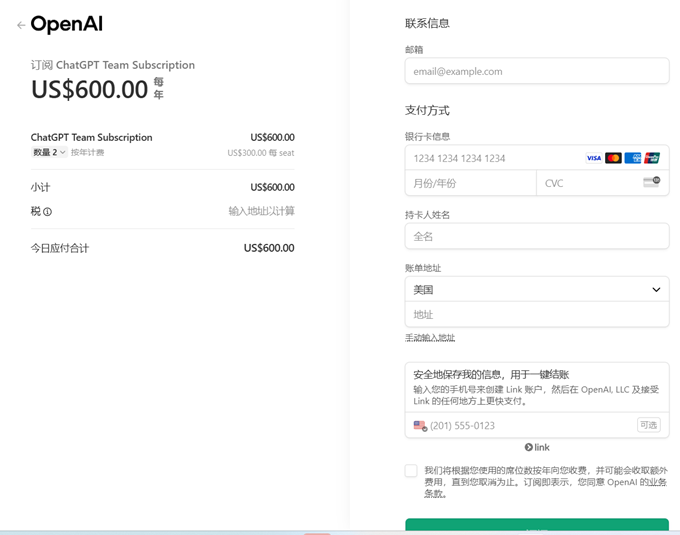The height and width of the screenshot is (535, 680).
Task: Click the 手动输入地址 link
Action: 430,338
